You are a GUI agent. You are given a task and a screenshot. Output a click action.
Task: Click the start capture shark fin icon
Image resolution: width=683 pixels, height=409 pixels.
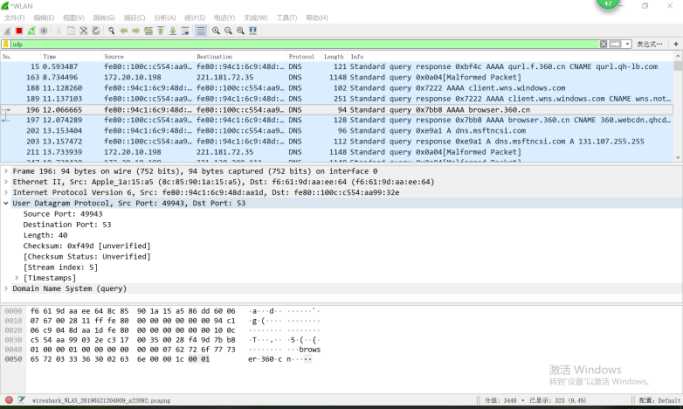click(x=7, y=30)
